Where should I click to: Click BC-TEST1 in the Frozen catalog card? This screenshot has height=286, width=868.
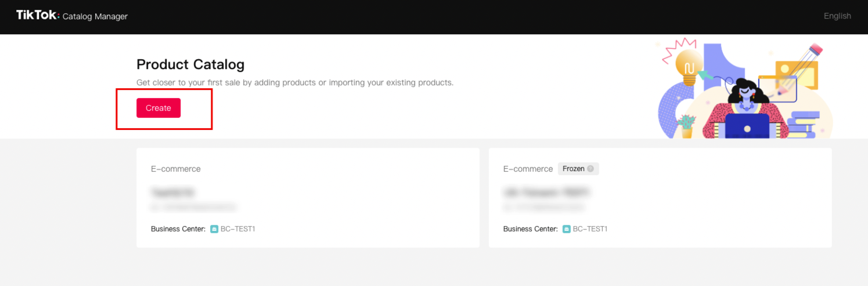[590, 229]
